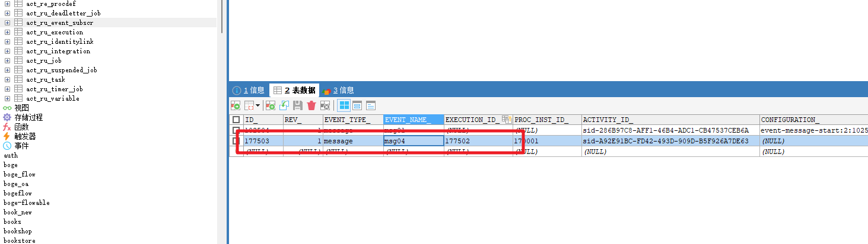Click the save changes floppy disk icon
Image resolution: width=868 pixels, height=244 pixels.
pos(298,105)
